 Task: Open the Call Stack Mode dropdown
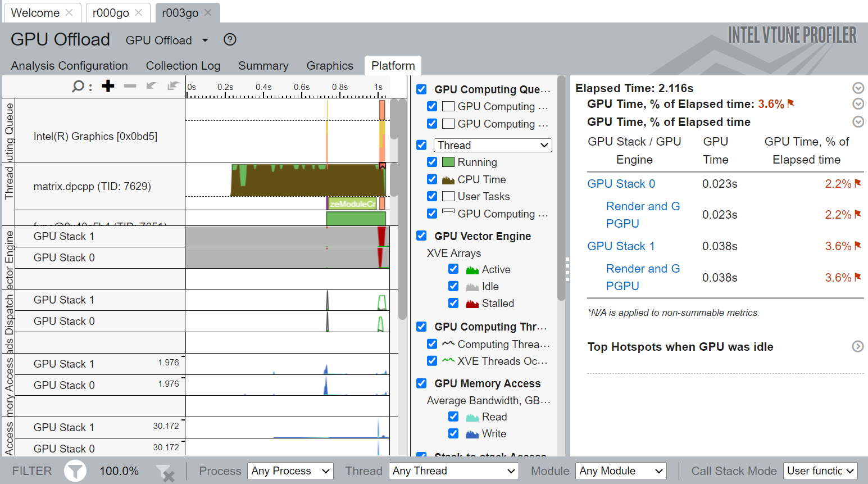coord(820,471)
